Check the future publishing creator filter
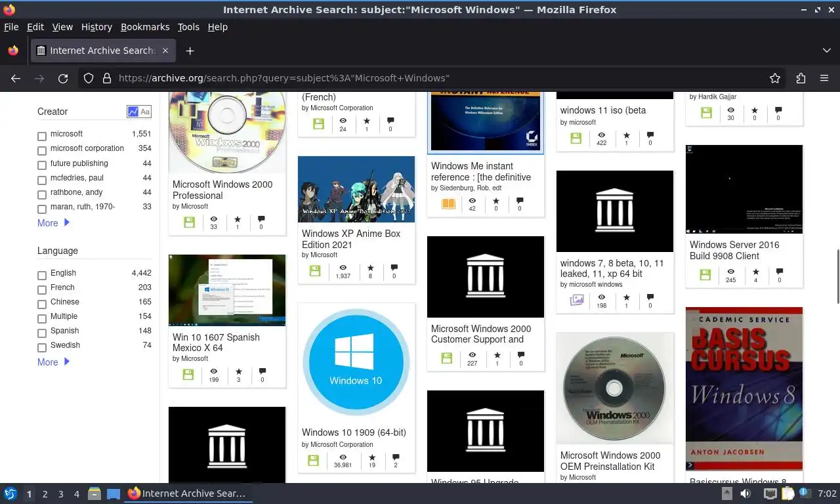The height and width of the screenshot is (504, 840). point(42,165)
